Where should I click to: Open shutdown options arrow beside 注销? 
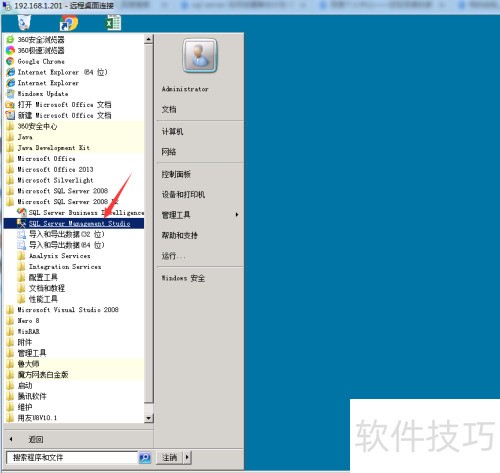187,457
